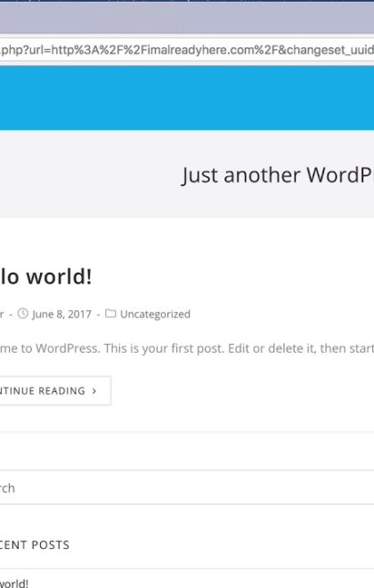
Task: Click the blue site header banner
Action: click(187, 98)
